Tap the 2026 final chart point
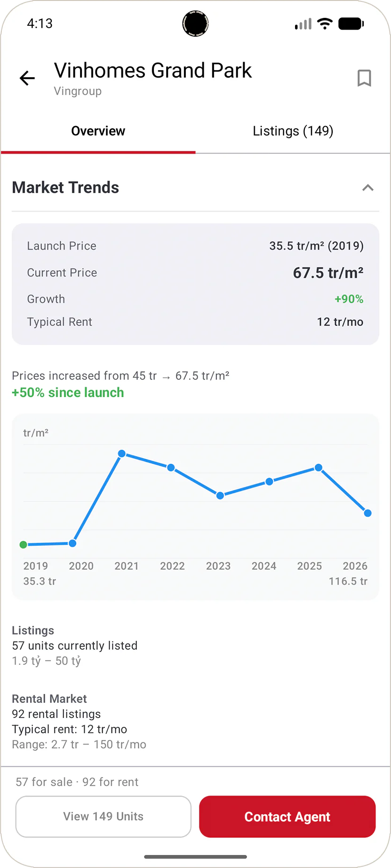 (367, 513)
